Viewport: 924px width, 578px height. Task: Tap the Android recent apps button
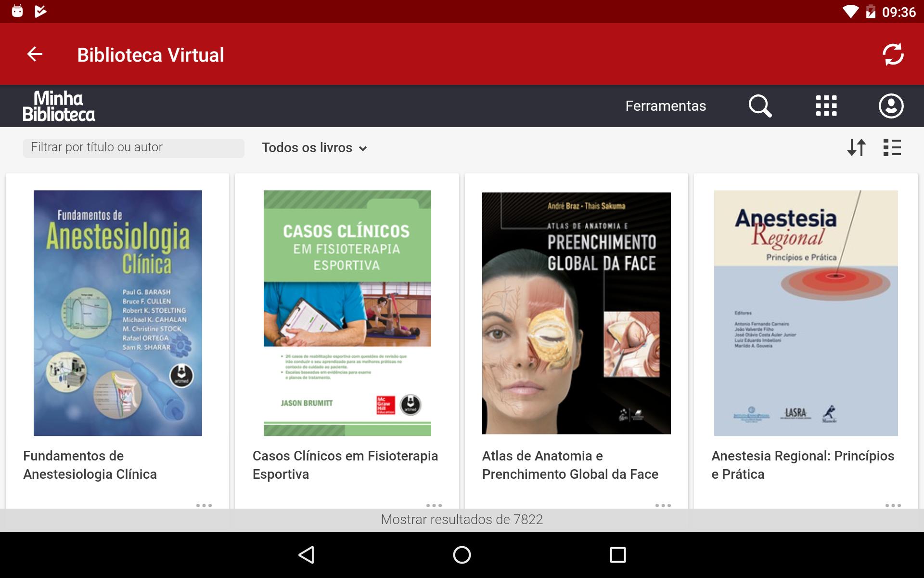tap(617, 555)
